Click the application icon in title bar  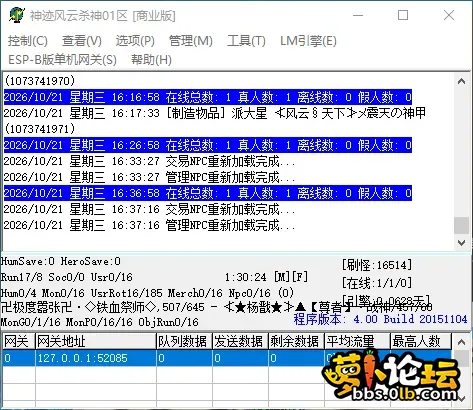click(x=17, y=15)
